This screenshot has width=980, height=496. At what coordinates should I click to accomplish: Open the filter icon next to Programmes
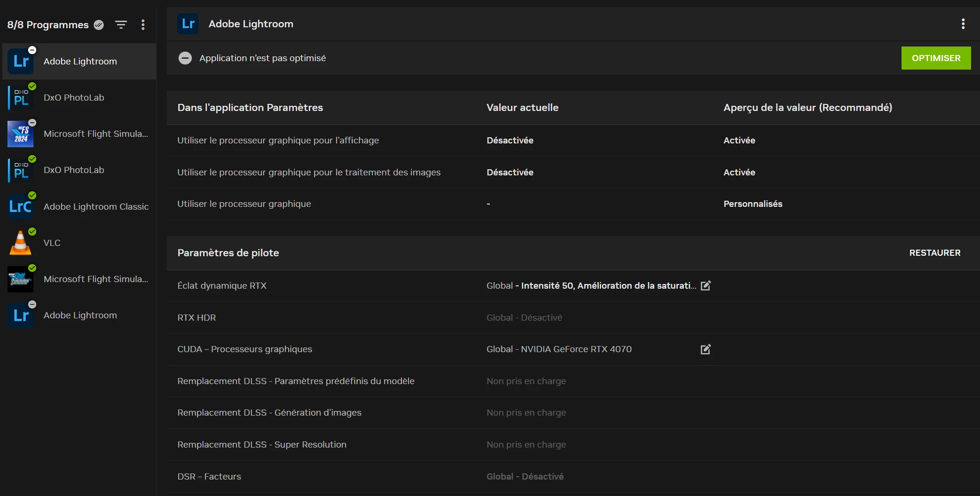coord(121,24)
